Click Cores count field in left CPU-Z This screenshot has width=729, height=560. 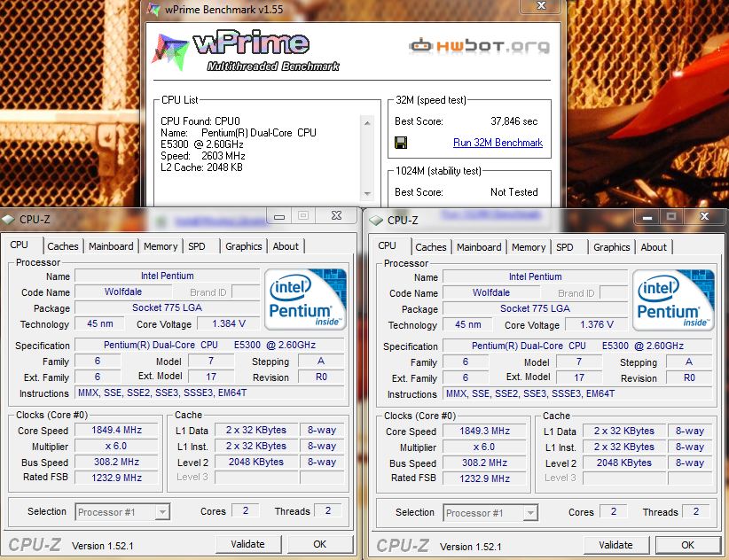(246, 510)
